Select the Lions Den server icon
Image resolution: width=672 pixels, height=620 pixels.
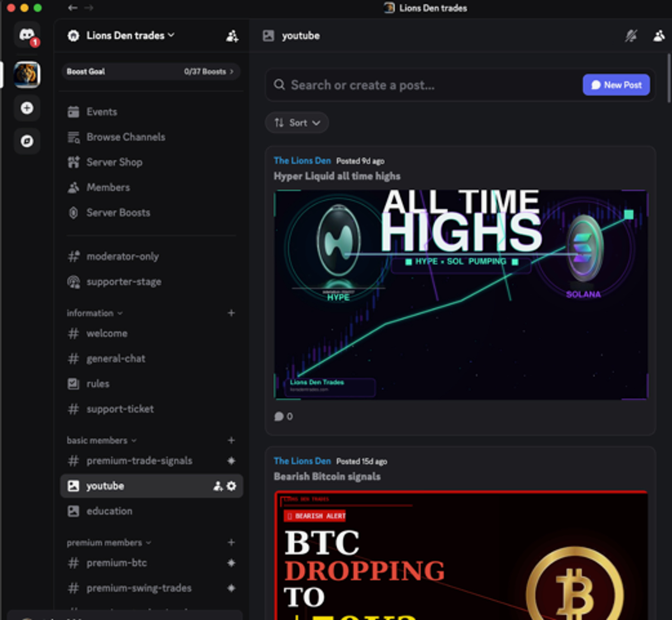(27, 74)
